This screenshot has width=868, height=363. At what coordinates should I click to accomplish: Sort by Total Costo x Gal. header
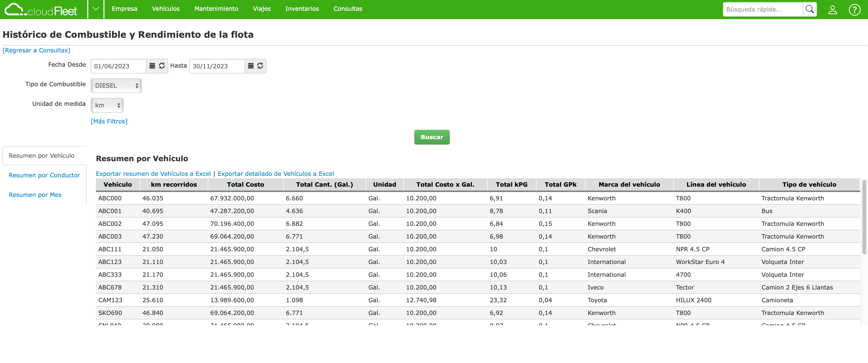[445, 184]
